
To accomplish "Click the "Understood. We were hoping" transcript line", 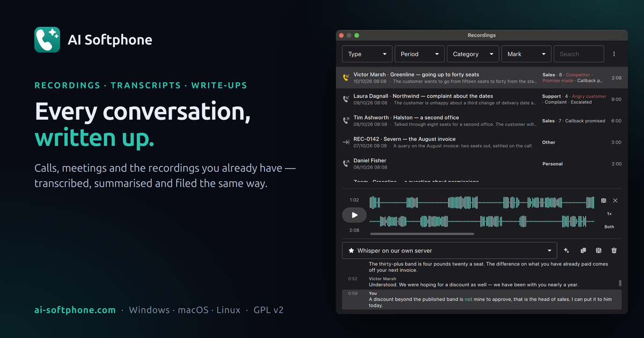I will [x=474, y=285].
